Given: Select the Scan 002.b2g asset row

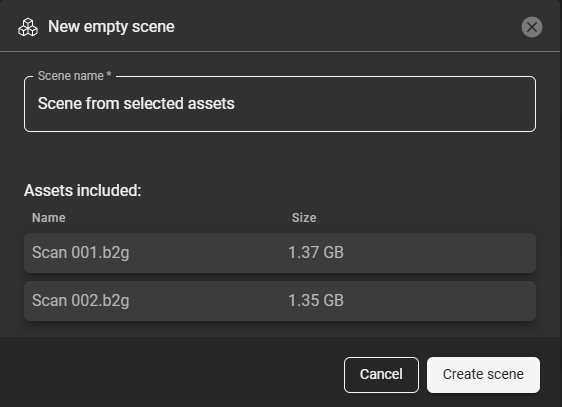Looking at the screenshot, I should tap(280, 301).
